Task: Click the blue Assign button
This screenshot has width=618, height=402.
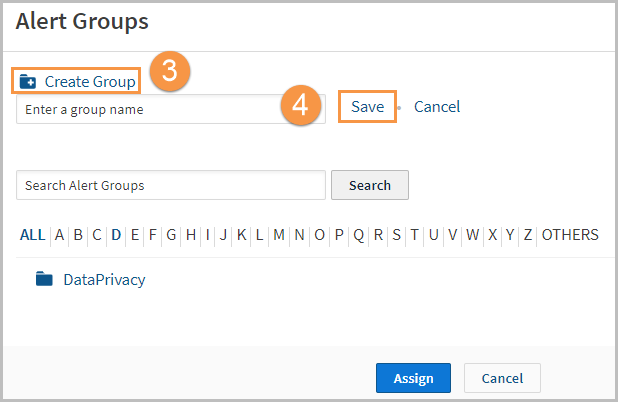Action: (413, 378)
